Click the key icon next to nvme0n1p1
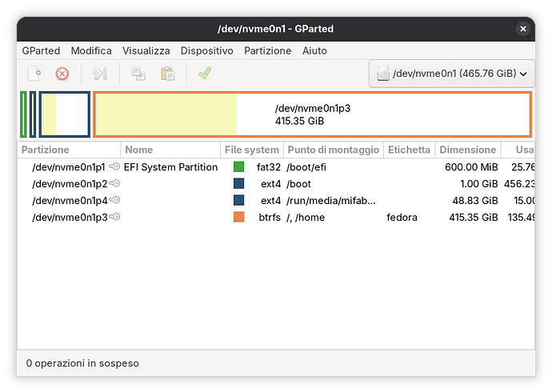The height and width of the screenshot is (392, 552). coord(114,166)
